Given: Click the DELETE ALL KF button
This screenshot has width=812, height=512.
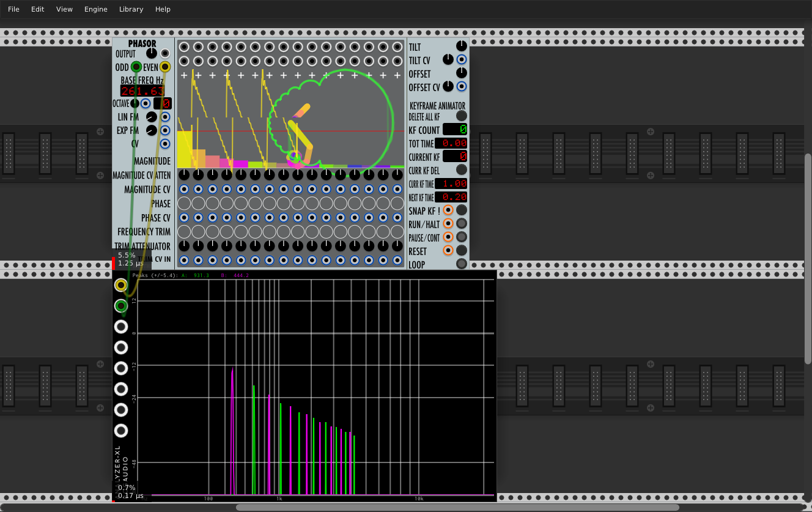Looking at the screenshot, I should 462,116.
